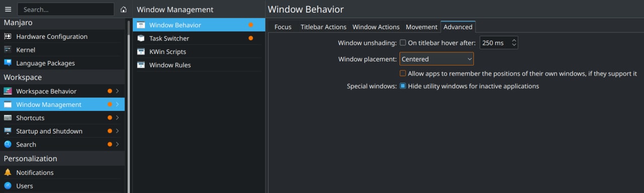644x193 pixels.
Task: Switch to the Focus tab
Action: click(283, 27)
